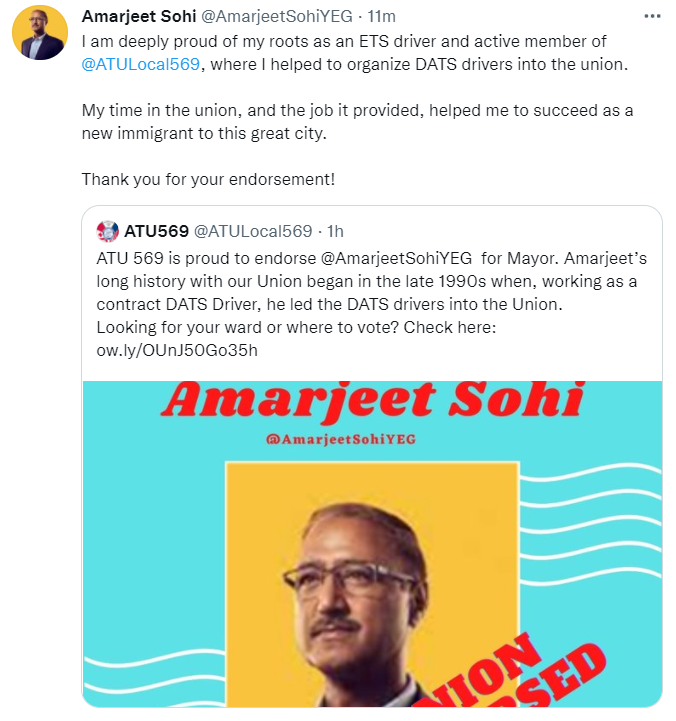Click the bold ATU569 account name
This screenshot has height=721, width=676.
156,231
